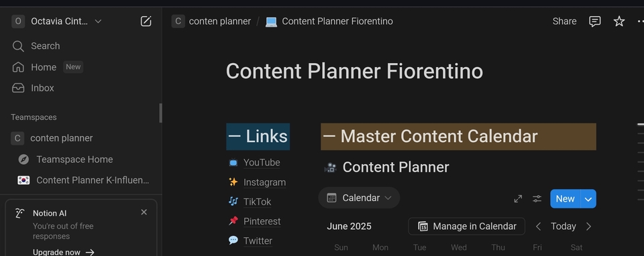Click the Search magnifier in sidebar

(x=18, y=46)
